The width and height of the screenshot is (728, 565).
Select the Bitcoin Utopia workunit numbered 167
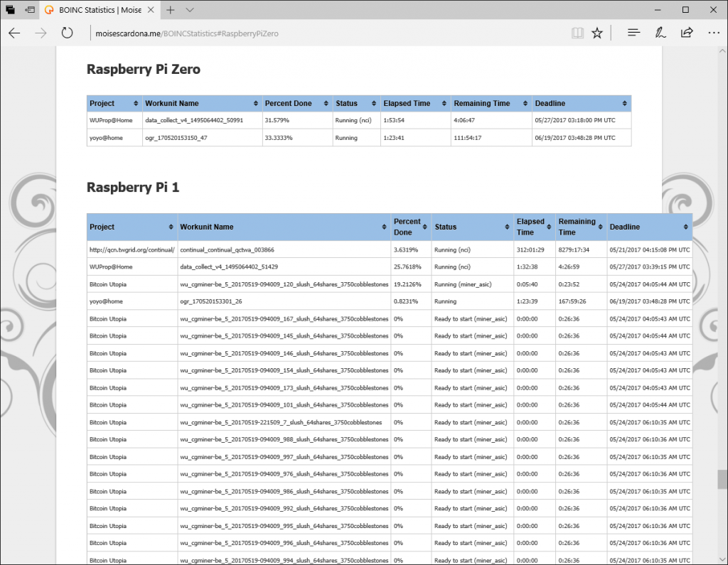tap(284, 319)
